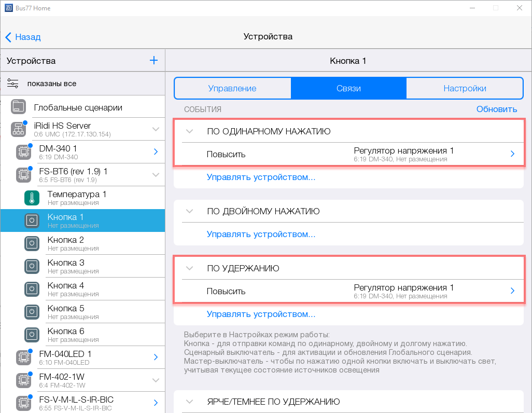This screenshot has height=413, width=532.
Task: Click Управлять устройством under double press
Action: pyautogui.click(x=261, y=234)
